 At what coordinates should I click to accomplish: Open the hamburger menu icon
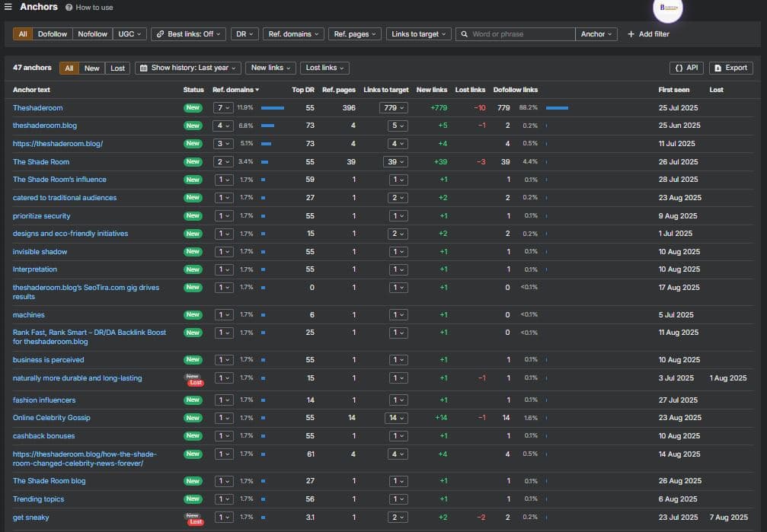click(x=8, y=7)
